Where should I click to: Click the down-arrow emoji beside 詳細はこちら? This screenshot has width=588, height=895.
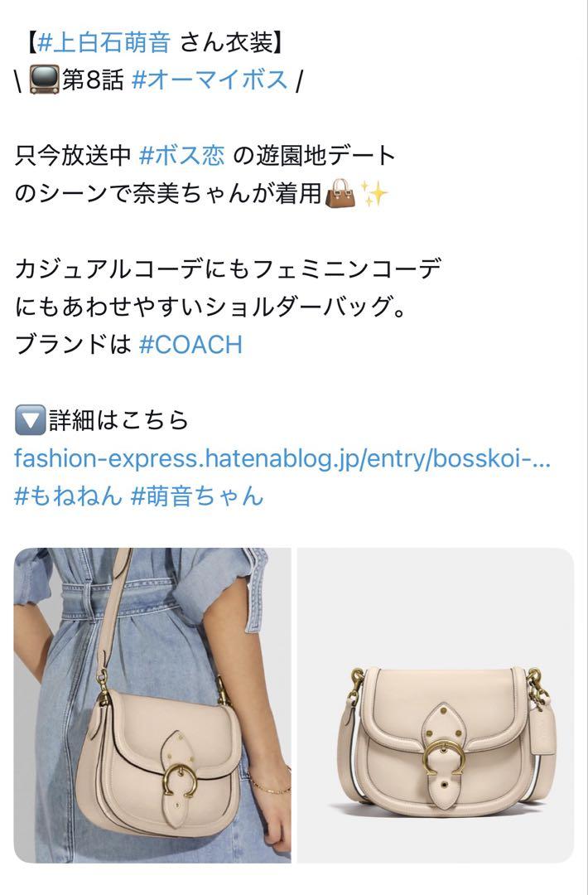(30, 421)
